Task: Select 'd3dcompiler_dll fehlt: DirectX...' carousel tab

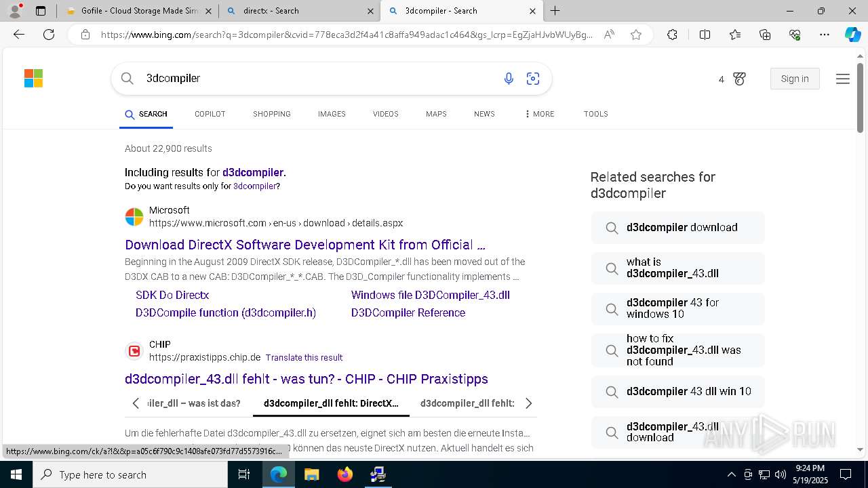Action: 331,403
